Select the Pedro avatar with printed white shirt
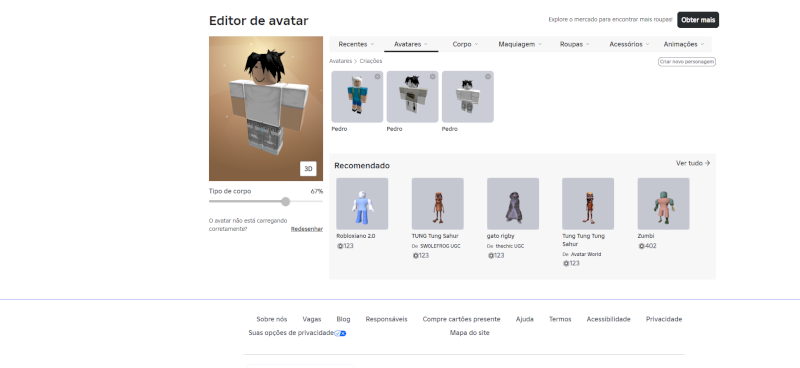The height and width of the screenshot is (368, 800). pyautogui.click(x=412, y=96)
